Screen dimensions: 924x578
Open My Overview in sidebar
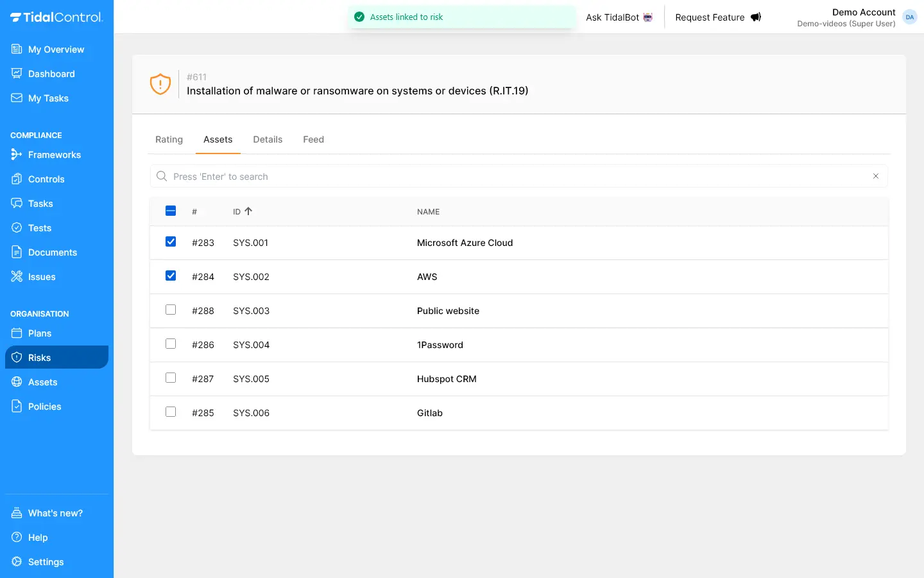pyautogui.click(x=56, y=49)
